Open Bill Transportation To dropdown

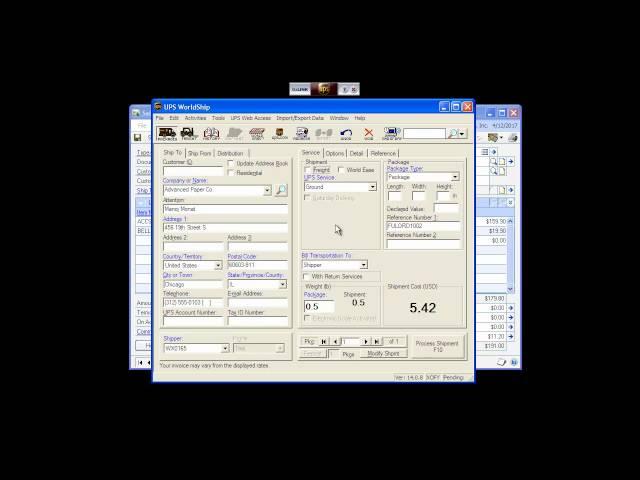[363, 265]
